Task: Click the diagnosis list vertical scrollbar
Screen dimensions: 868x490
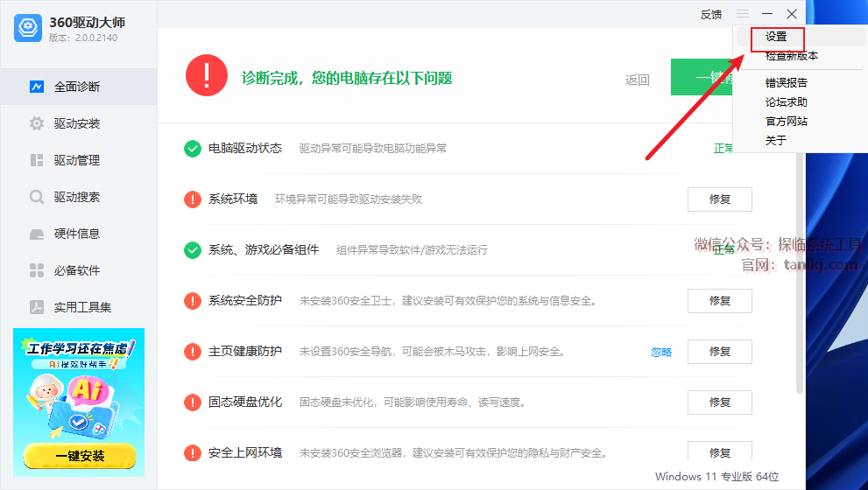Action: tap(800, 274)
